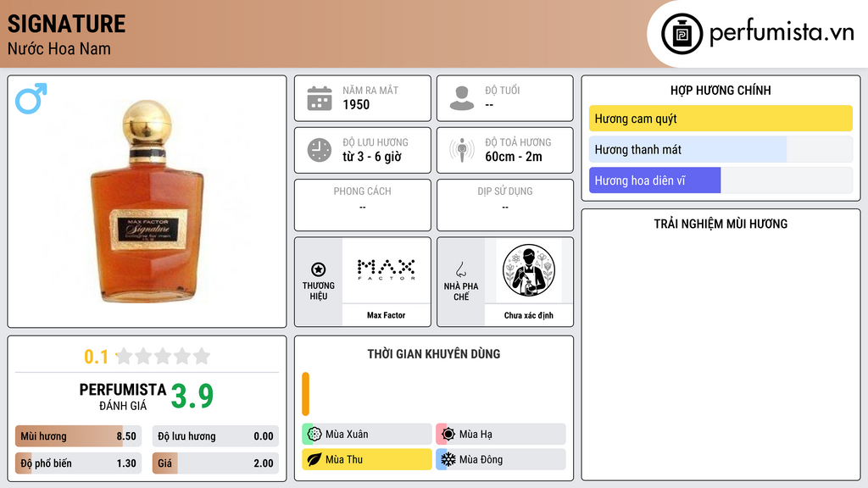Image resolution: width=868 pixels, height=488 pixels.
Task: Click the clock icon for longevity
Action: (x=320, y=150)
